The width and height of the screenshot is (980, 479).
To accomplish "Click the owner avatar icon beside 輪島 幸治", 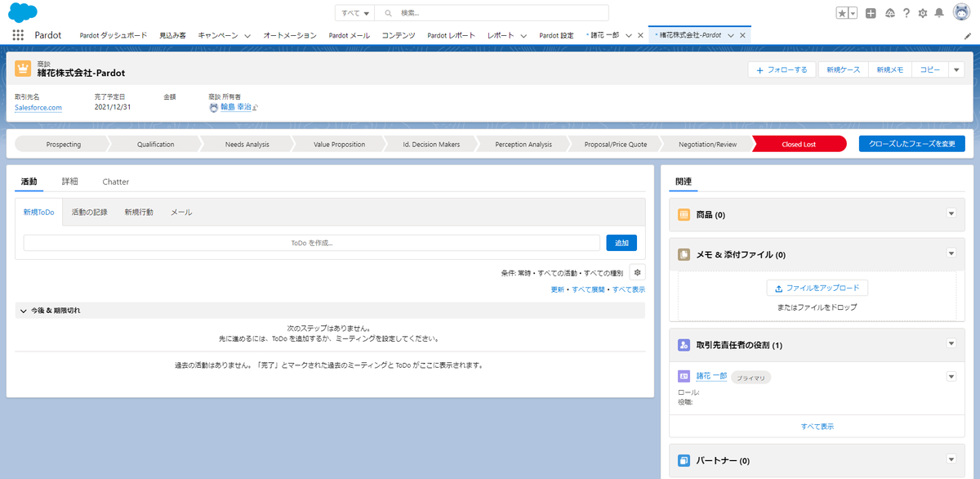I will [x=214, y=107].
